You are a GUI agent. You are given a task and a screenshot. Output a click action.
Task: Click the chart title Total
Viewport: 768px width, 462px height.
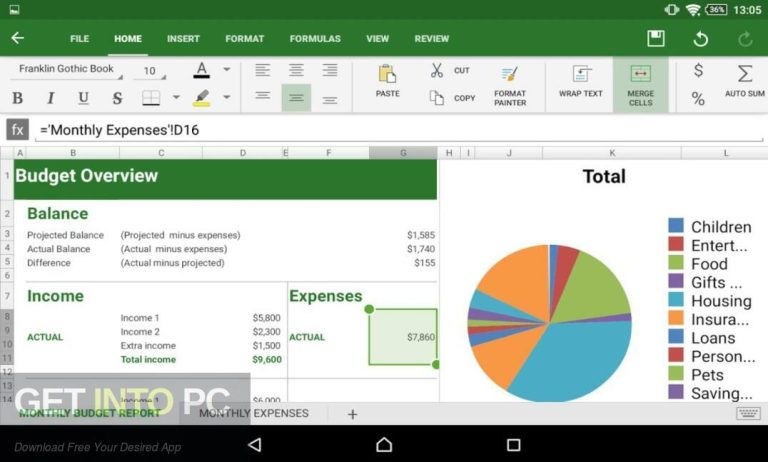pos(604,176)
